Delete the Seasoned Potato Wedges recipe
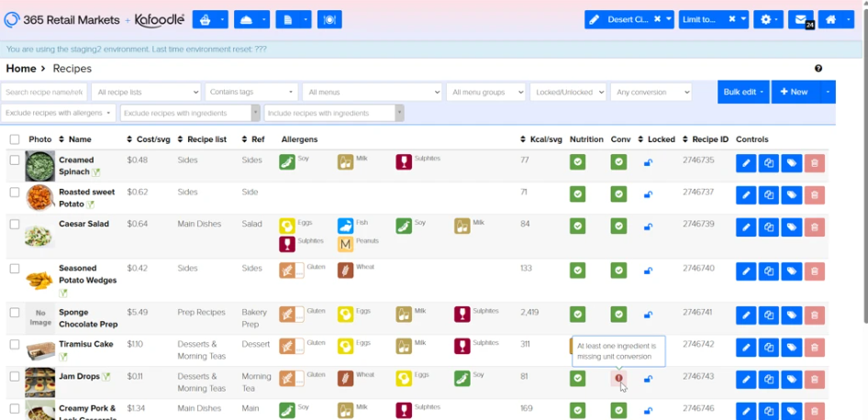 click(x=815, y=271)
